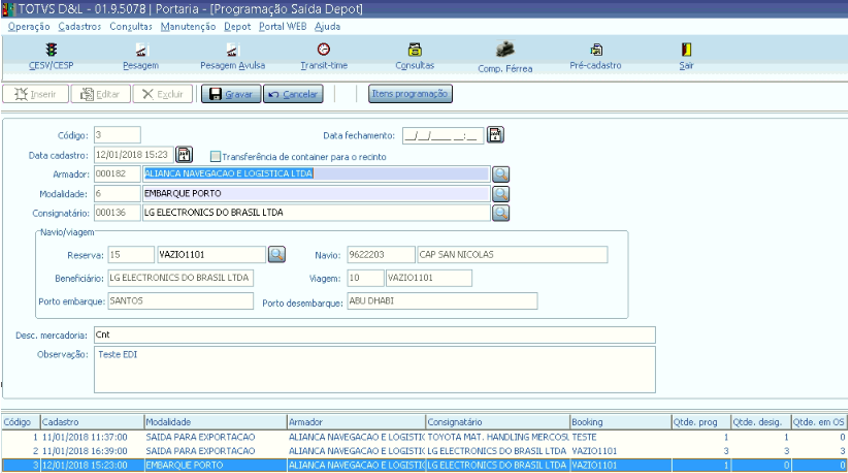Screen dimensions: 848x473
Task: Open the Portal WEB menu
Action: [282, 26]
